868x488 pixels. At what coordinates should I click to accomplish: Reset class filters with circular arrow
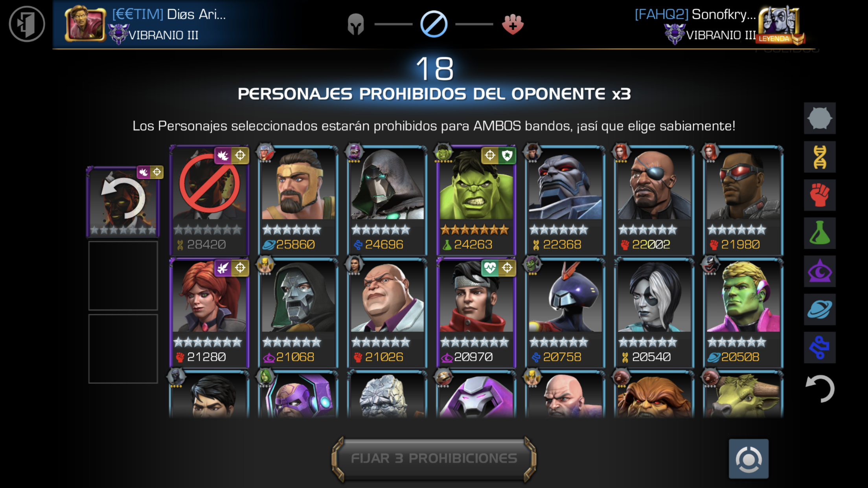pos(820,389)
